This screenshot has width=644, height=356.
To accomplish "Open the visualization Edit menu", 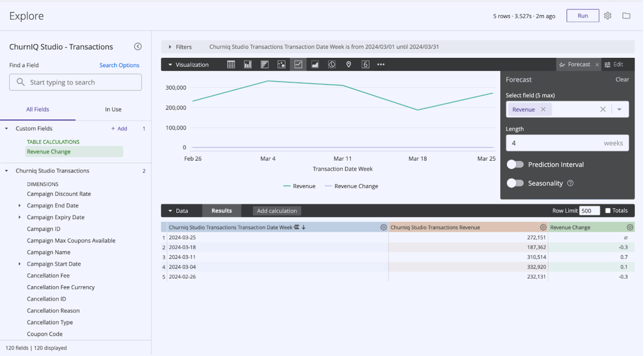I will coord(614,64).
